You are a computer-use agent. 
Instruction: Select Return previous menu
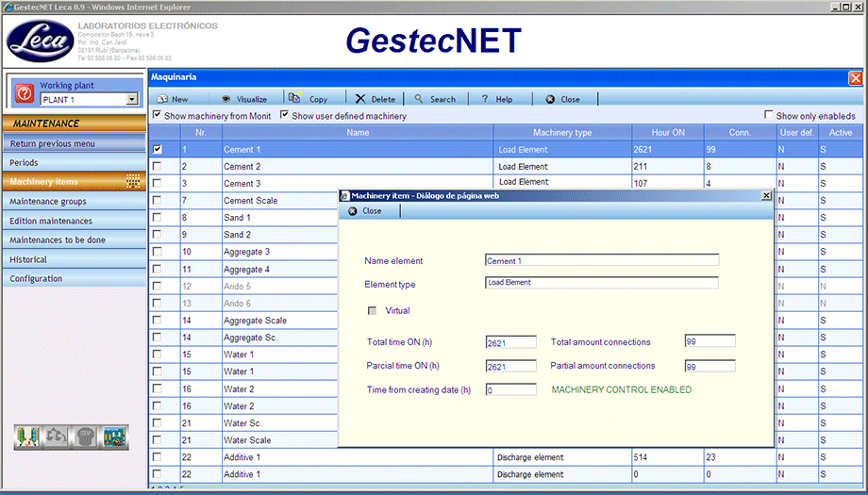tap(75, 143)
